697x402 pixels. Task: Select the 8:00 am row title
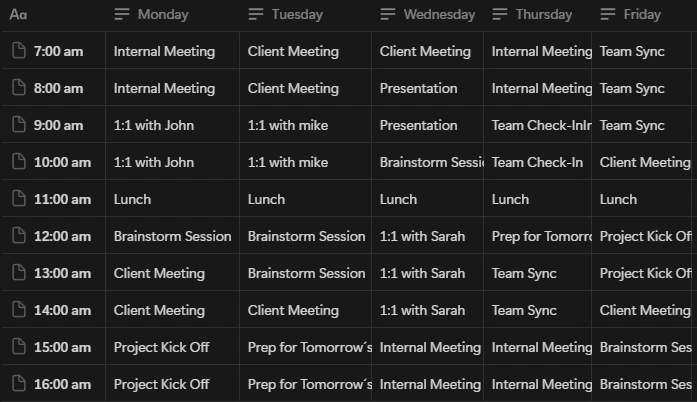click(58, 88)
